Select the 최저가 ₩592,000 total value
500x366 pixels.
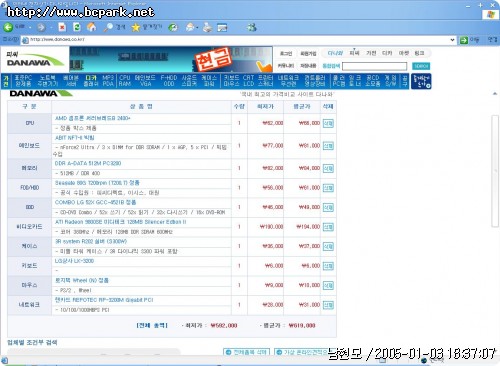click(224, 325)
